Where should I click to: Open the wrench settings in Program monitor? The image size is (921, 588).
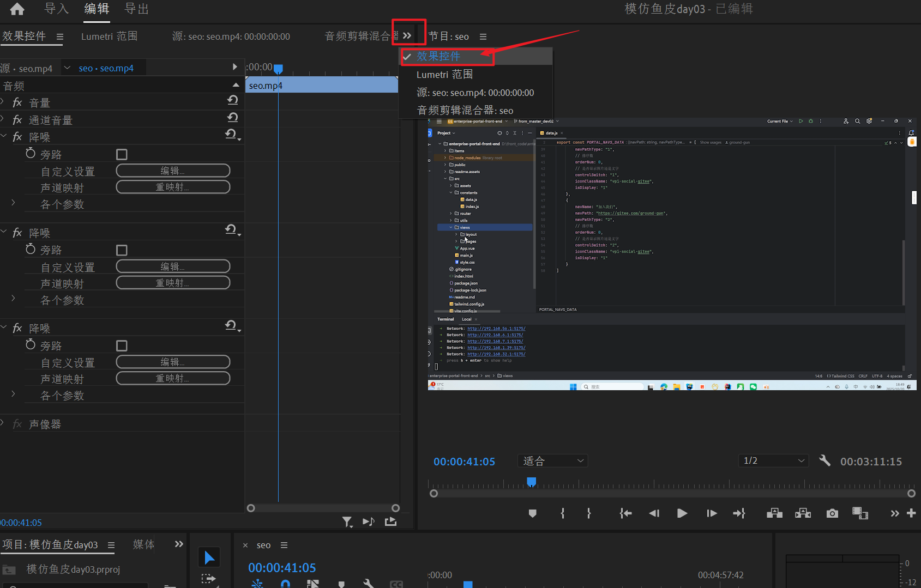[x=824, y=461]
